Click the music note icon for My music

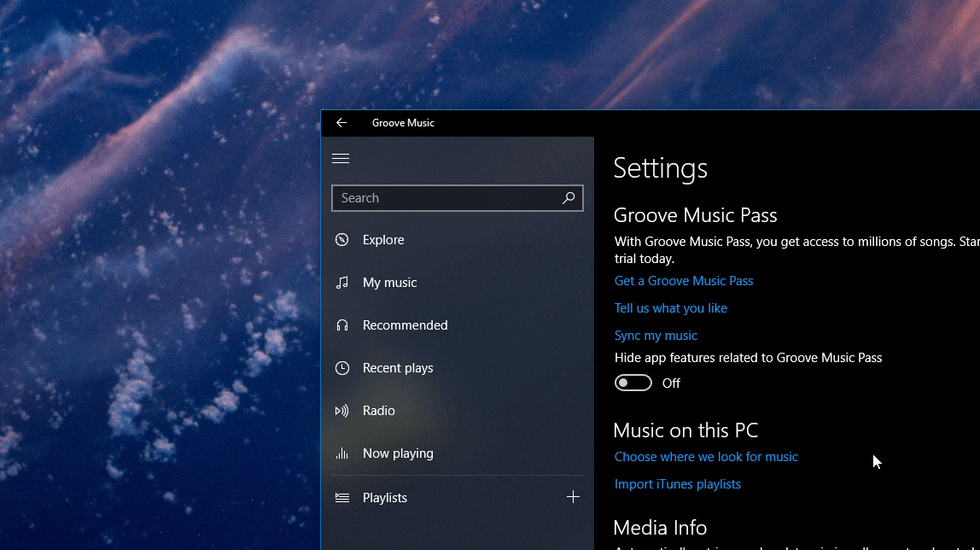click(342, 283)
